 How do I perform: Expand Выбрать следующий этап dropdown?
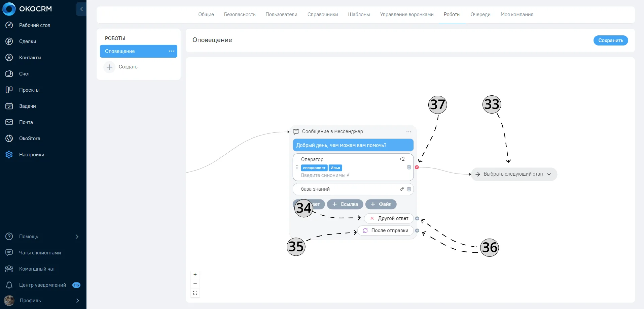point(549,174)
